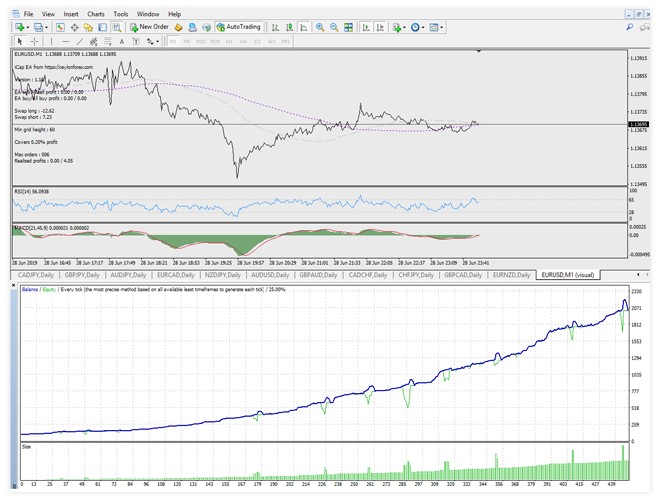Open the signals person icon beside MetaEditor

[192, 27]
